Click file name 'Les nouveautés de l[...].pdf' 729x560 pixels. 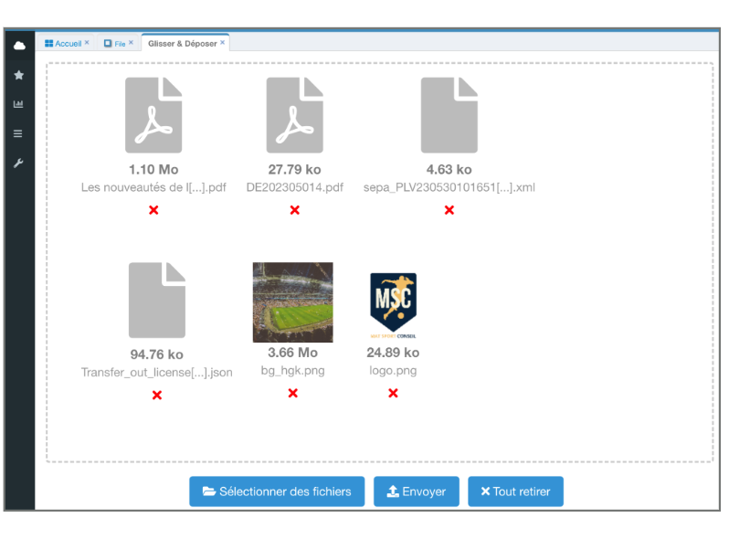pos(153,187)
